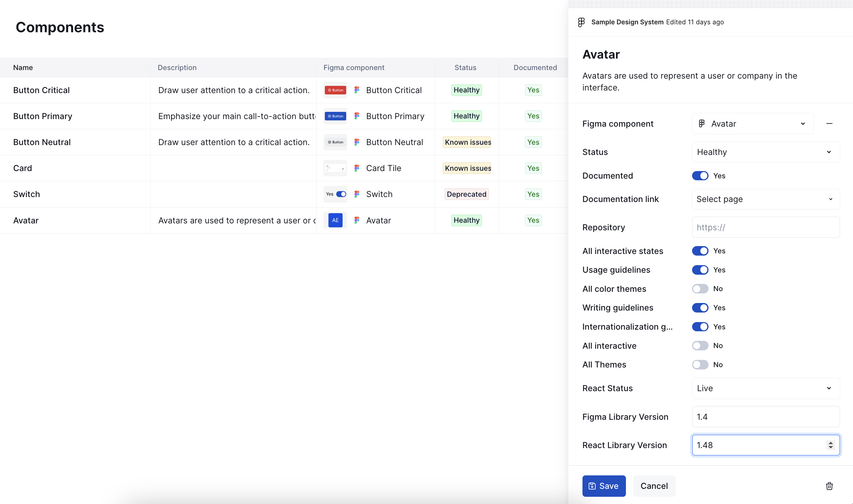Open Sample Design System file link

[x=627, y=22]
